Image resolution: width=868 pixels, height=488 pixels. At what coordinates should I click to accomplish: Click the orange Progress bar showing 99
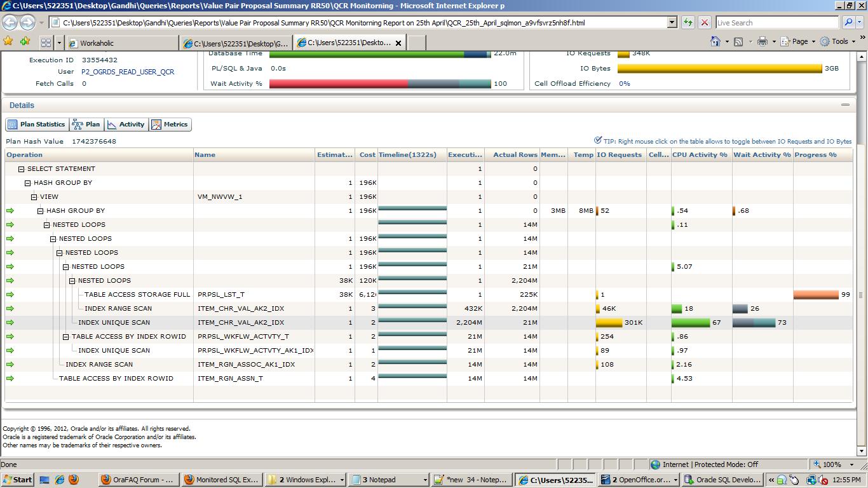816,295
